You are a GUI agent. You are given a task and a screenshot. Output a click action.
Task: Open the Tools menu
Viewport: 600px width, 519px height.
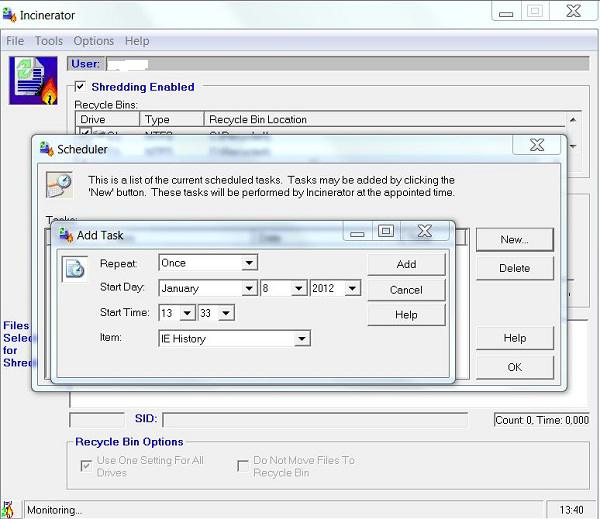48,41
